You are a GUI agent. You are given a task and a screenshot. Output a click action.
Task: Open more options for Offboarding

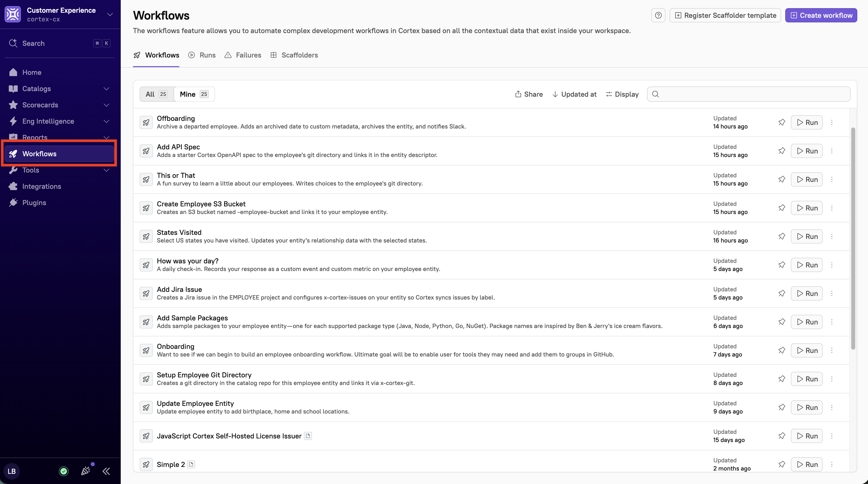click(832, 122)
